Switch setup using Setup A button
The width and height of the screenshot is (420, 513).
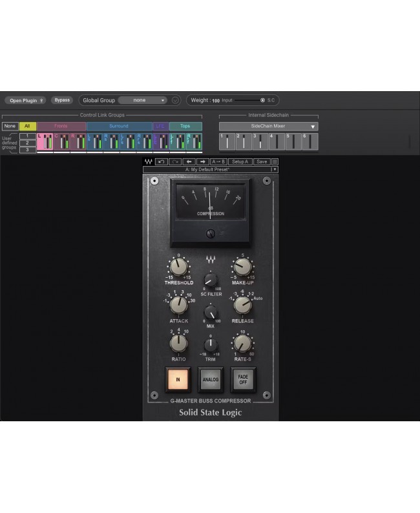[x=240, y=162]
